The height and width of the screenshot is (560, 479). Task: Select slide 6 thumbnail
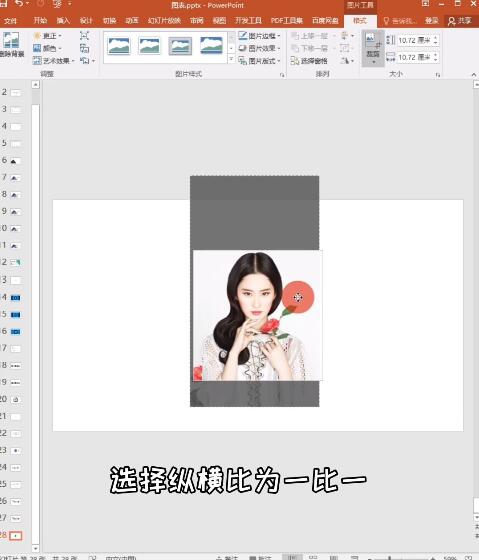point(15,161)
